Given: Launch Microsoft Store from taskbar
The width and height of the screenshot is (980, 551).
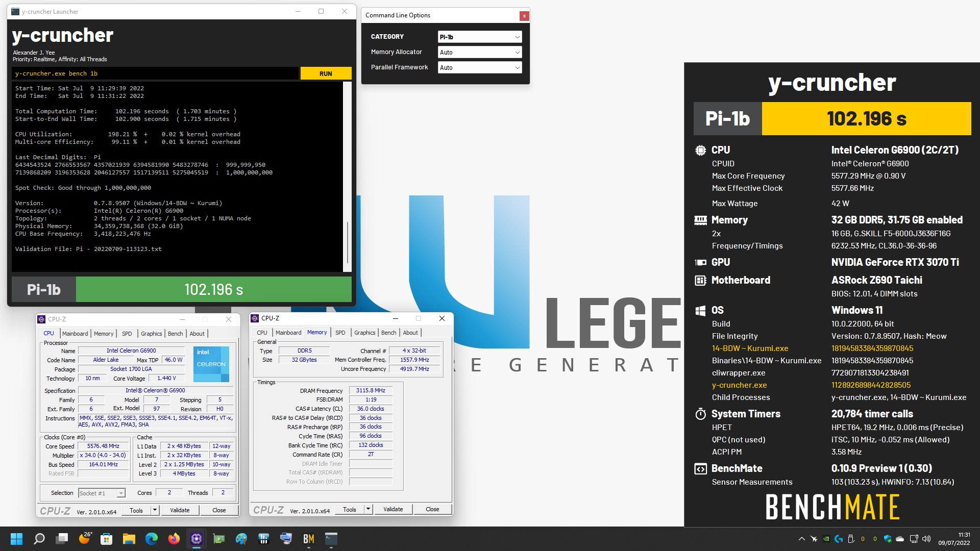Looking at the screenshot, I should pyautogui.click(x=107, y=539).
